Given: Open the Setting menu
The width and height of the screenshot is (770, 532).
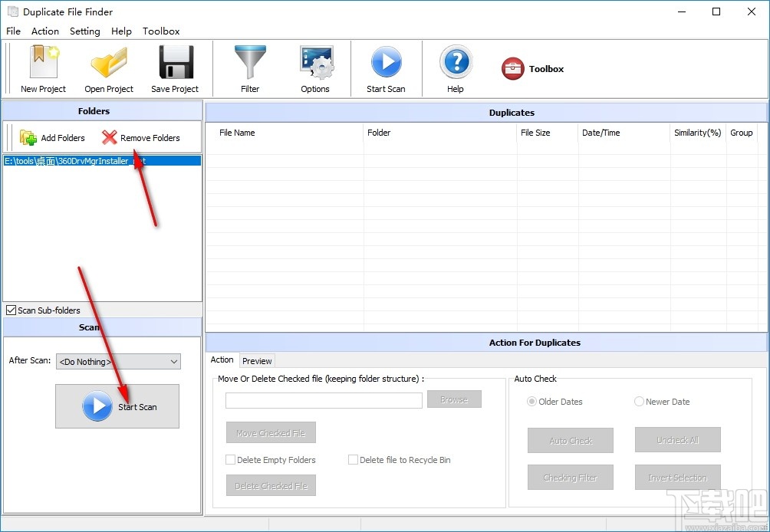Looking at the screenshot, I should [x=84, y=31].
